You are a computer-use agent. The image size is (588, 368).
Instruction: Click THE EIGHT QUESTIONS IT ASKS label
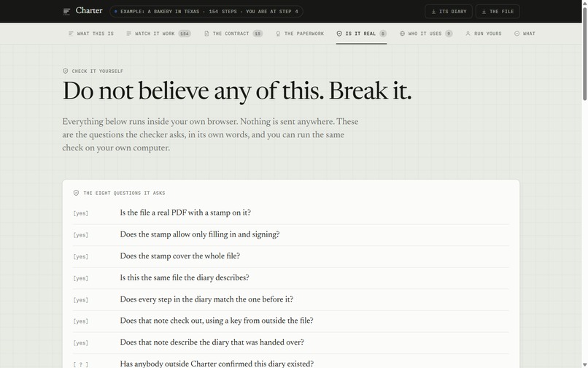tap(124, 193)
